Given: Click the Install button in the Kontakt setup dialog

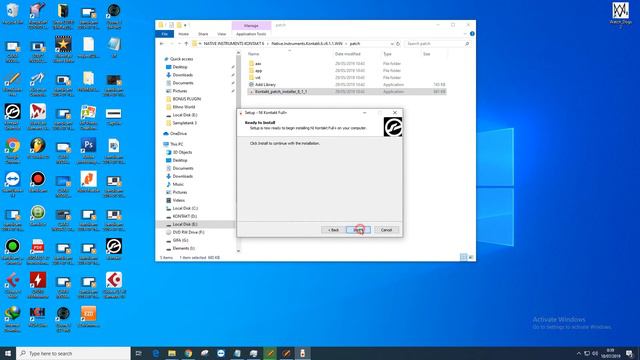Looking at the screenshot, I should [x=358, y=230].
